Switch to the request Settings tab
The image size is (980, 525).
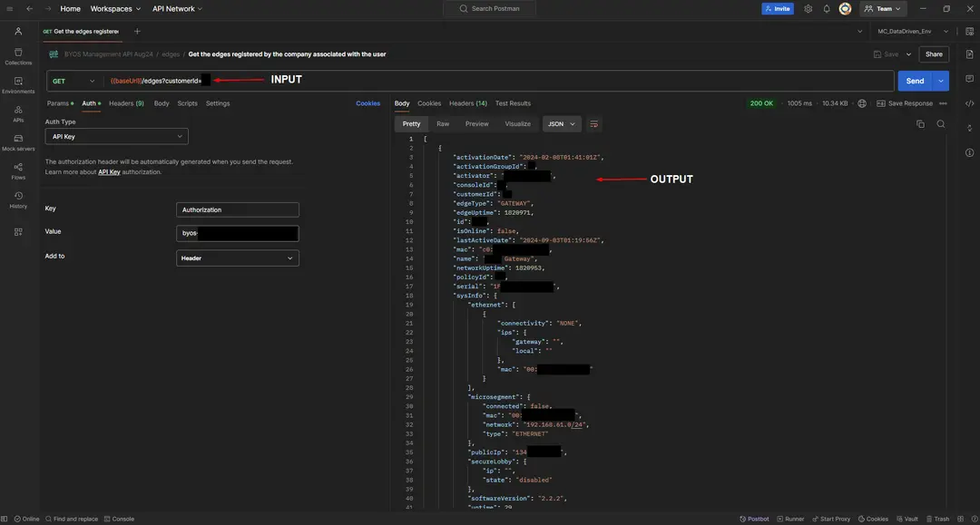click(x=218, y=103)
